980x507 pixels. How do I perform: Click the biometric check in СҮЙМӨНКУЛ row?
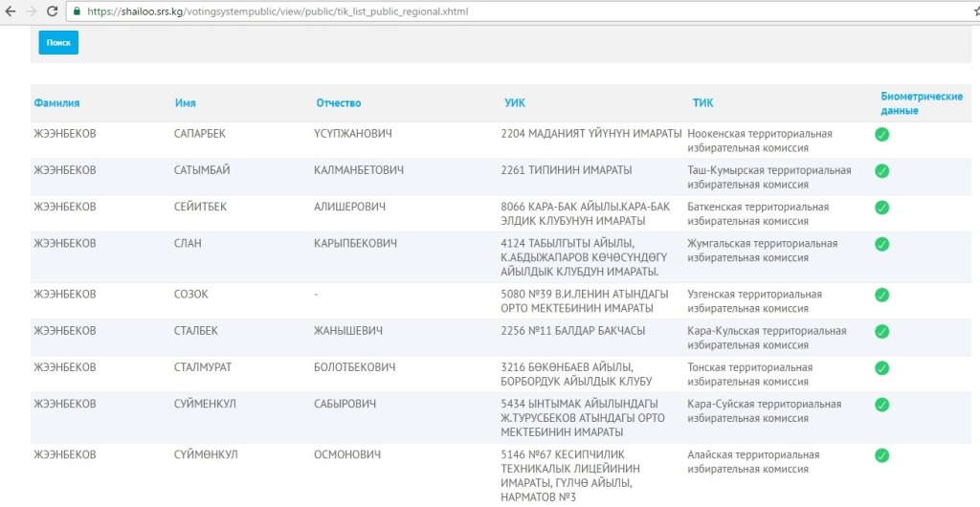click(x=881, y=455)
